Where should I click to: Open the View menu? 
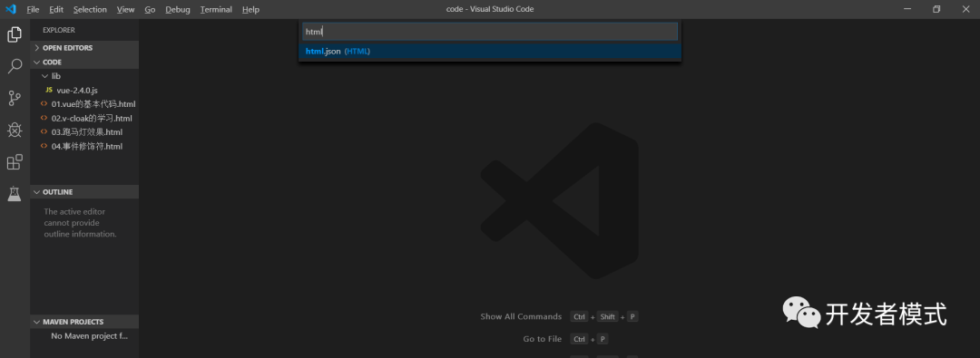click(x=125, y=9)
